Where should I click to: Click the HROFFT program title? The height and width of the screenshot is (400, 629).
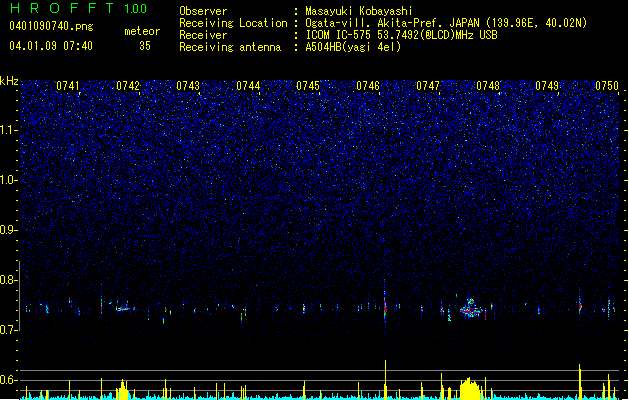pos(62,8)
